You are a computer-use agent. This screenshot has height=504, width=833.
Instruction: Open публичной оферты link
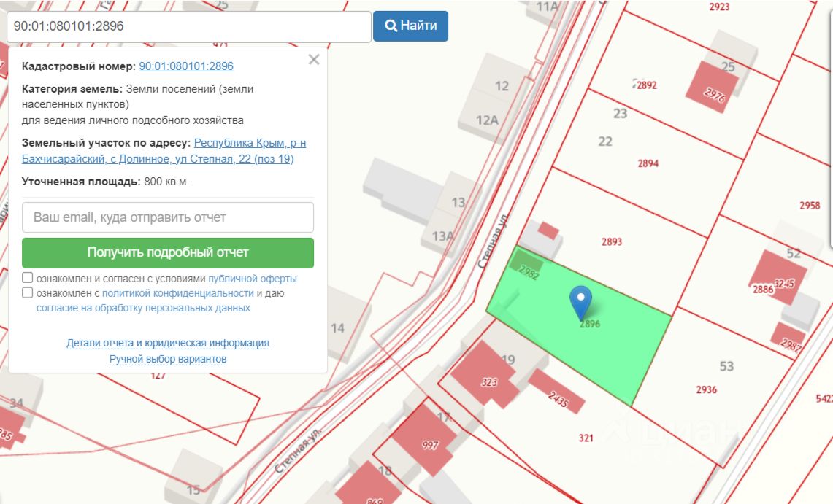coord(253,279)
